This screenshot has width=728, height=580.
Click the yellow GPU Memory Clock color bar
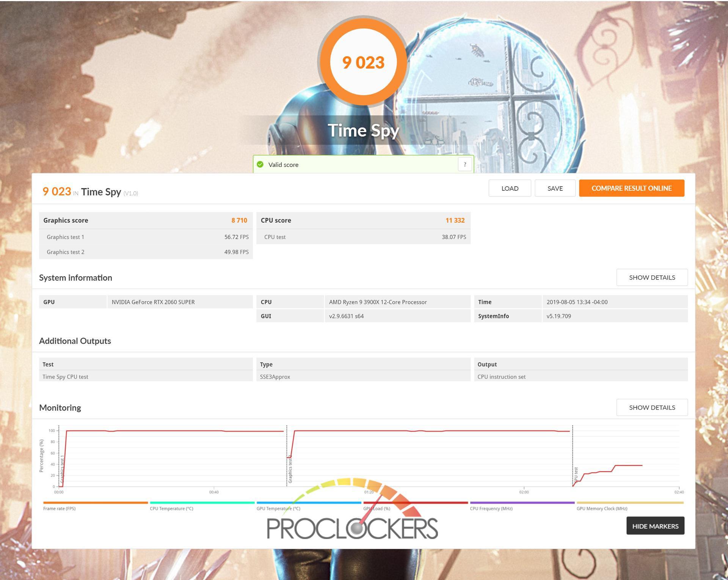tap(630, 503)
